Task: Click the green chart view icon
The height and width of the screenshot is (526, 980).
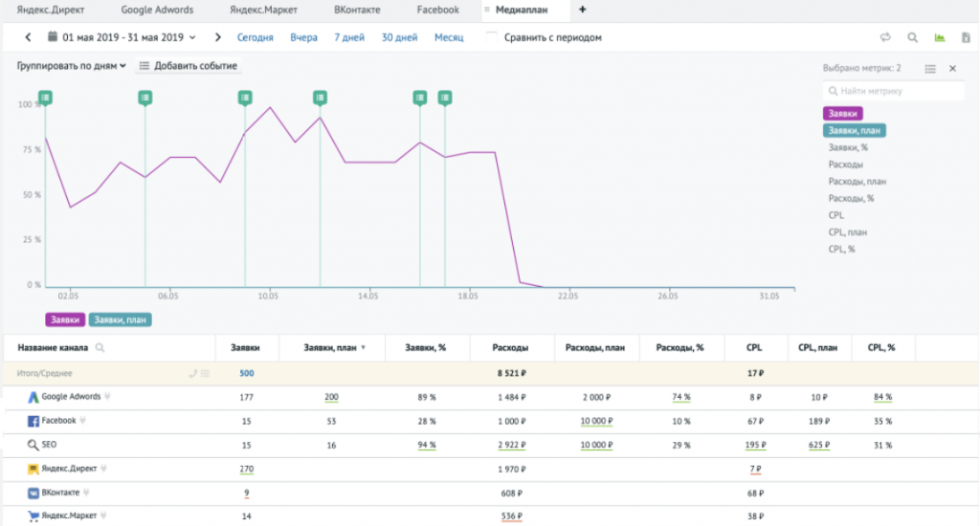Action: tap(939, 38)
